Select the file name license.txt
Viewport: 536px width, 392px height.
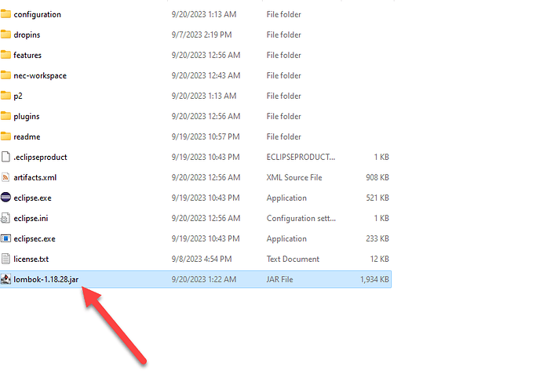[x=31, y=260]
